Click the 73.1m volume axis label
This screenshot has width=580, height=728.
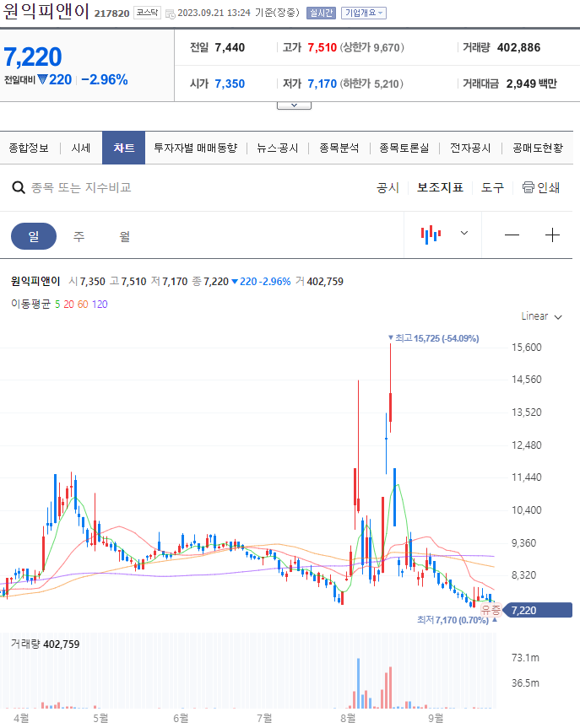(x=525, y=657)
